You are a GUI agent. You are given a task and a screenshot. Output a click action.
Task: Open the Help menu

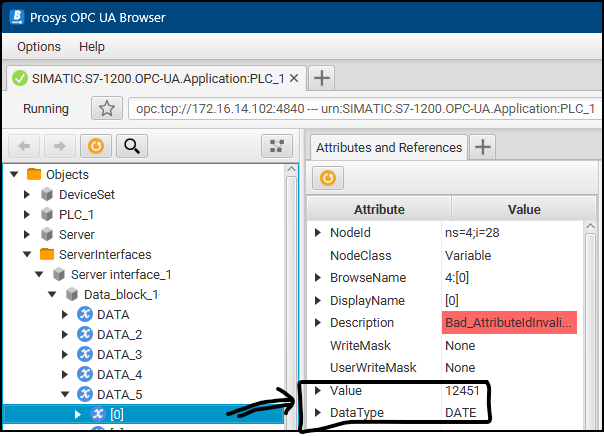[92, 47]
